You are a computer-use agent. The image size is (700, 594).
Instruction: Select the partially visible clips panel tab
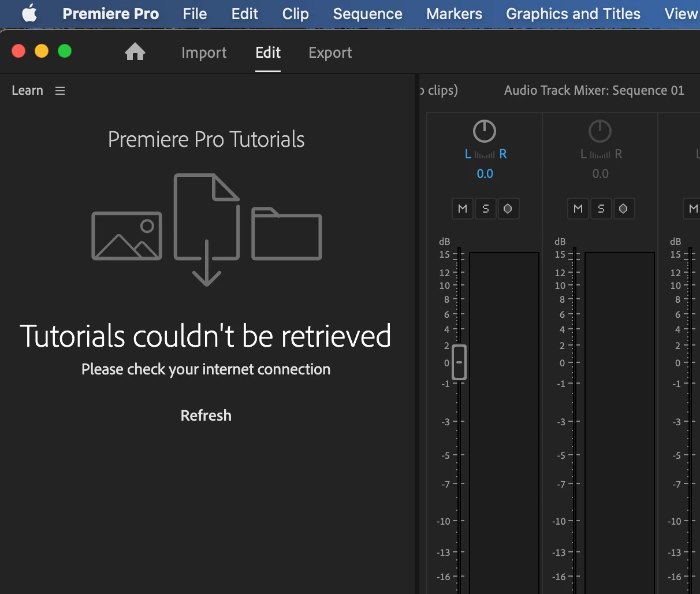pyautogui.click(x=438, y=91)
